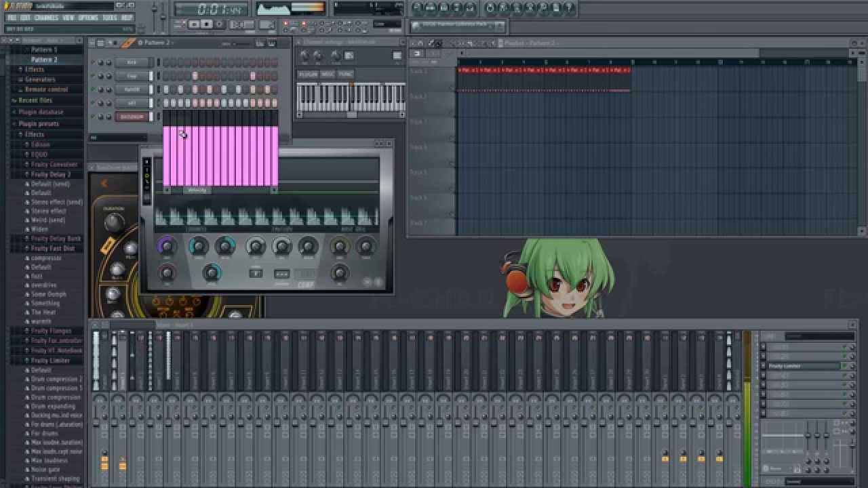
Task: Open the HELP menu
Action: click(127, 18)
